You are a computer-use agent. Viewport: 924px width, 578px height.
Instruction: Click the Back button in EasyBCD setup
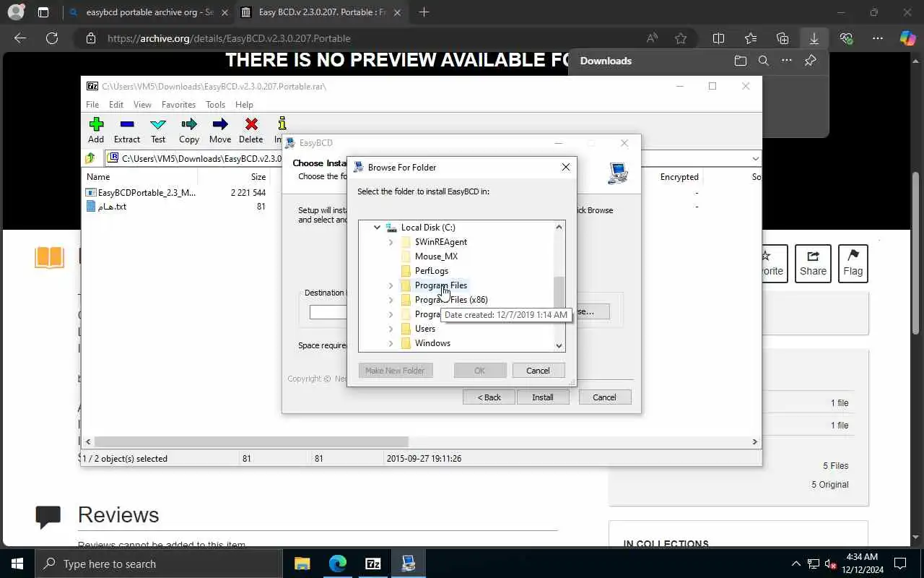tap(489, 397)
